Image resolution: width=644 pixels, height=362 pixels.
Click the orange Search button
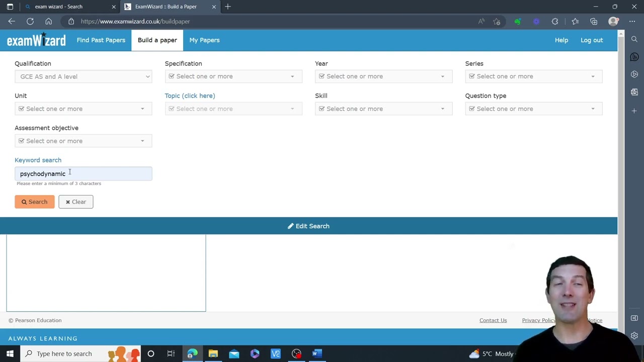pyautogui.click(x=34, y=202)
